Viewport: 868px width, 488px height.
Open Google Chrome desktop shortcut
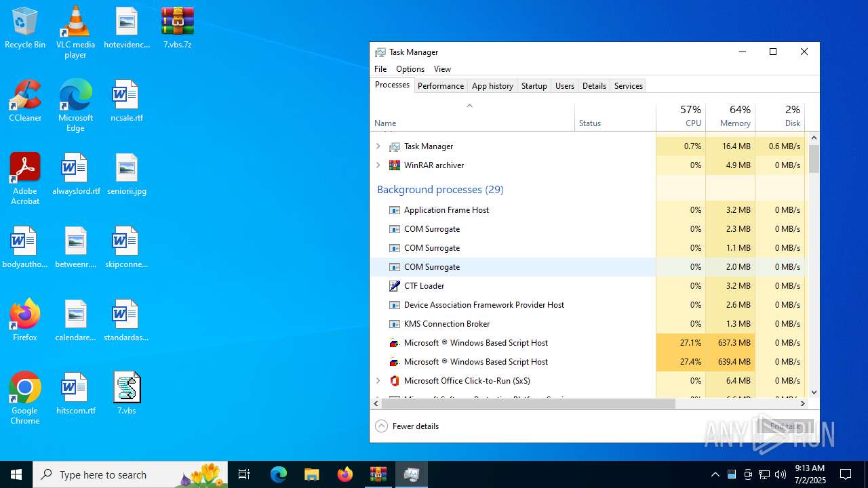(x=25, y=399)
